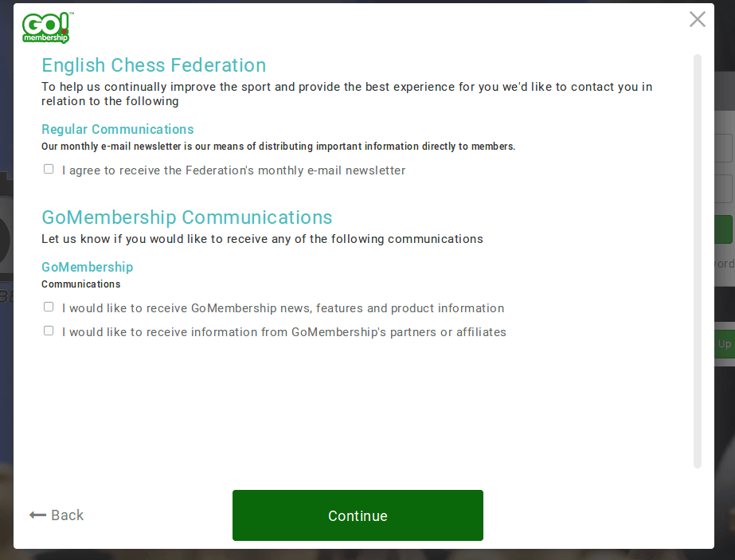Go back using the Back text link
The height and width of the screenshot is (560, 735).
pos(67,515)
